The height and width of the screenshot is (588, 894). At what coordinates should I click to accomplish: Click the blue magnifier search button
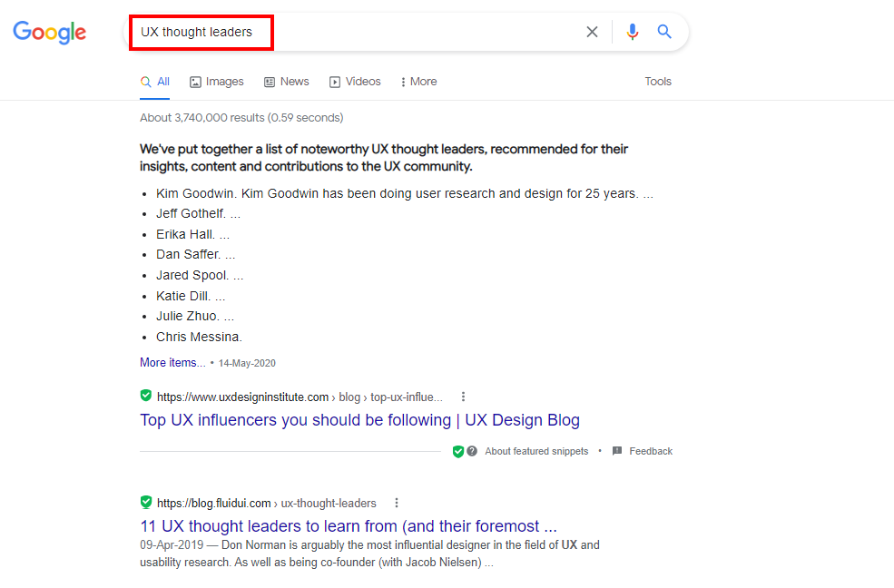coord(664,32)
